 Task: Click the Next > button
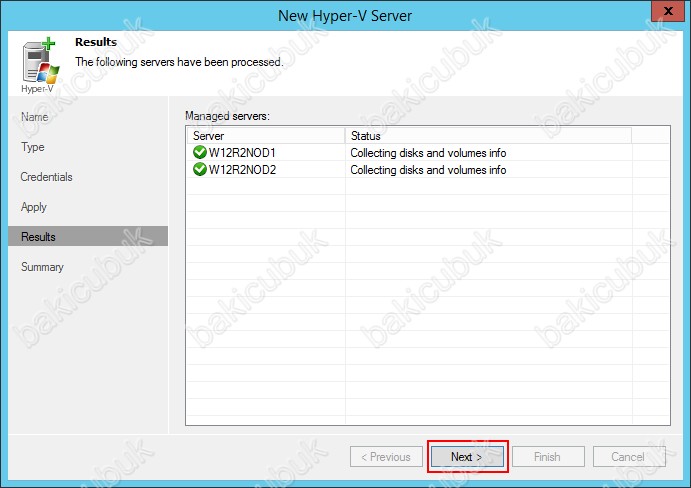click(x=467, y=457)
